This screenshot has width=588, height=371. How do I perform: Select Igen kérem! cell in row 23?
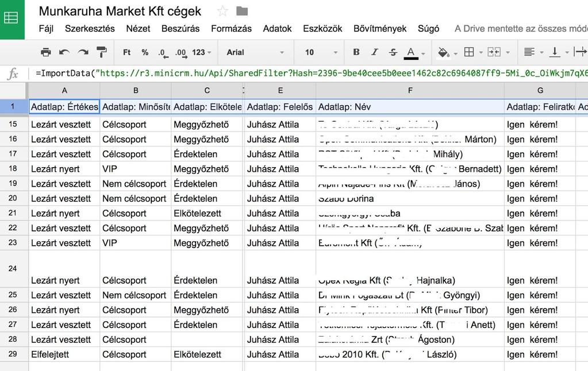(540, 243)
